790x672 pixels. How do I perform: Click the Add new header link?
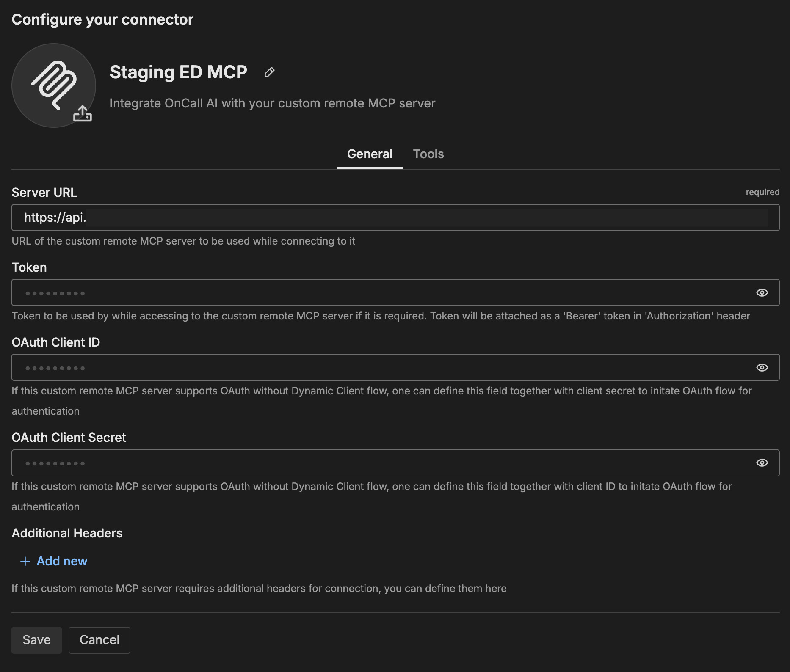point(62,561)
